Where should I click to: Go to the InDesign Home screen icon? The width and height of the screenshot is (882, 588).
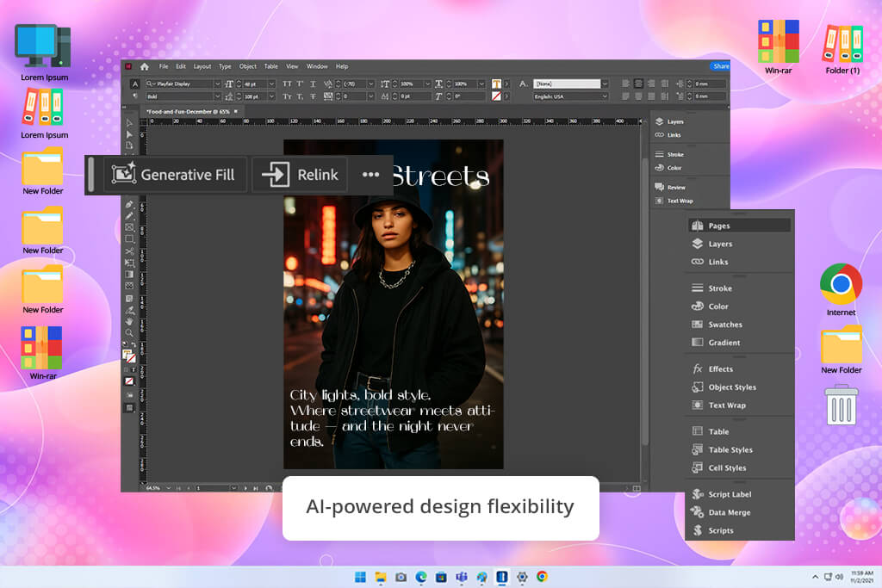point(144,66)
